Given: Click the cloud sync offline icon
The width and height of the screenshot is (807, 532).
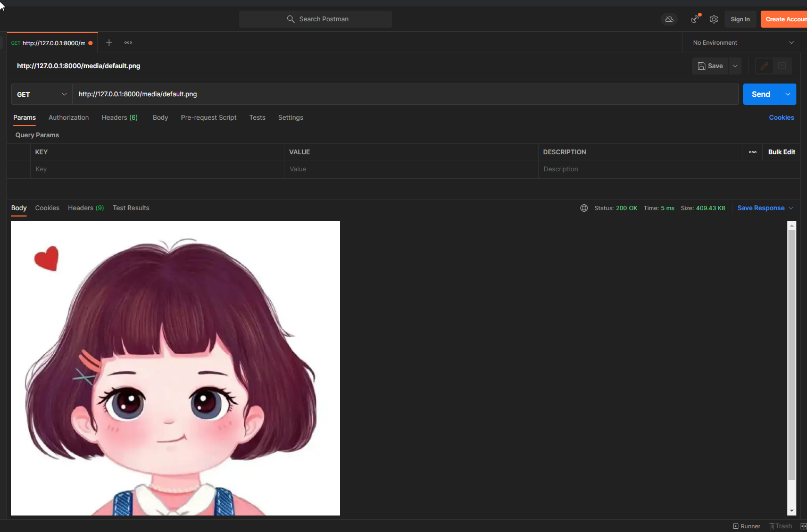Looking at the screenshot, I should coord(669,19).
